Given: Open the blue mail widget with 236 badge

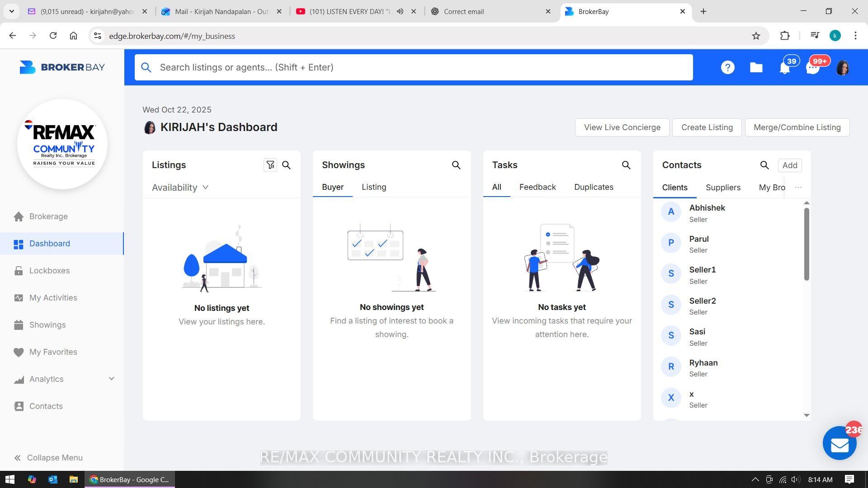Looking at the screenshot, I should click(x=840, y=444).
